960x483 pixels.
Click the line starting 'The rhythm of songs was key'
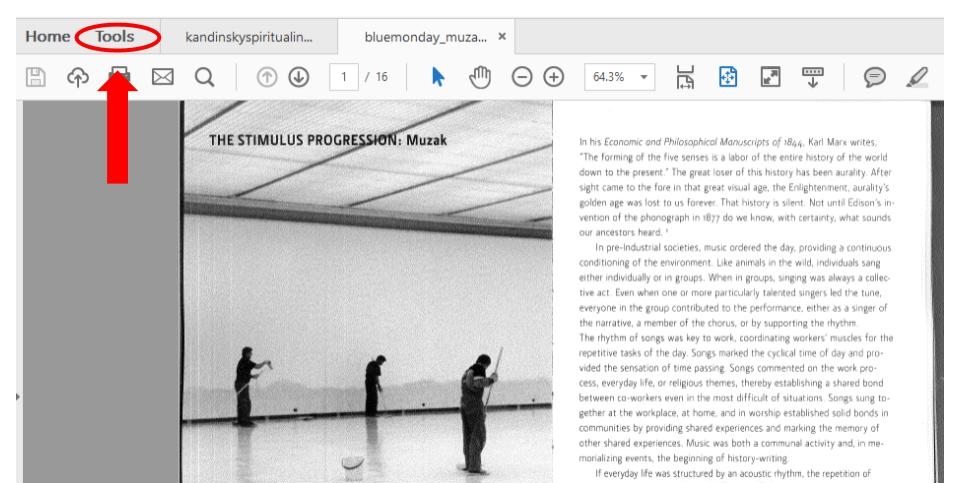coord(736,337)
